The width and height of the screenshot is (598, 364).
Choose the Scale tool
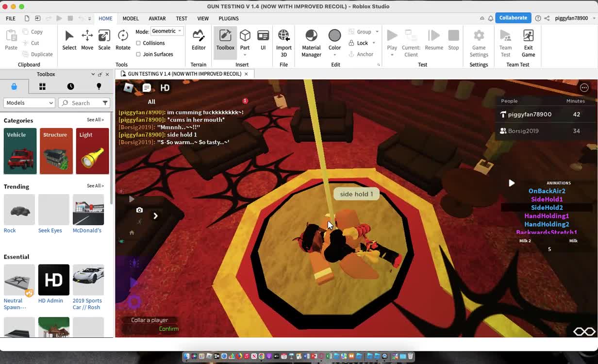point(104,40)
